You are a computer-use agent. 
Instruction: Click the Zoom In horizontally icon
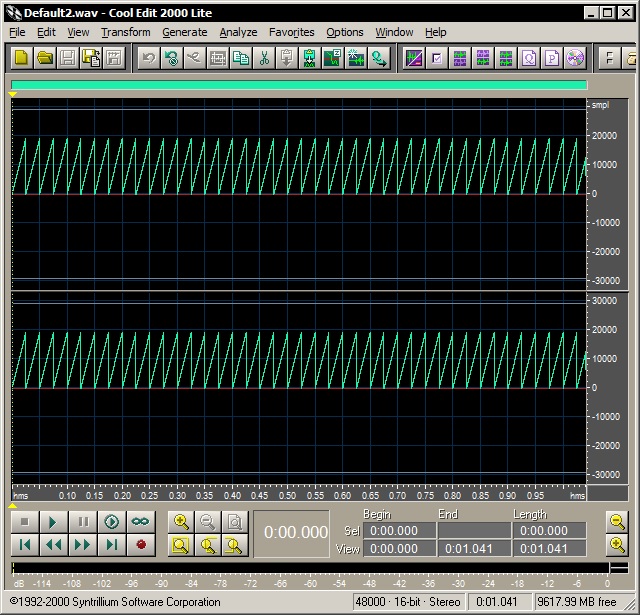[x=181, y=521]
